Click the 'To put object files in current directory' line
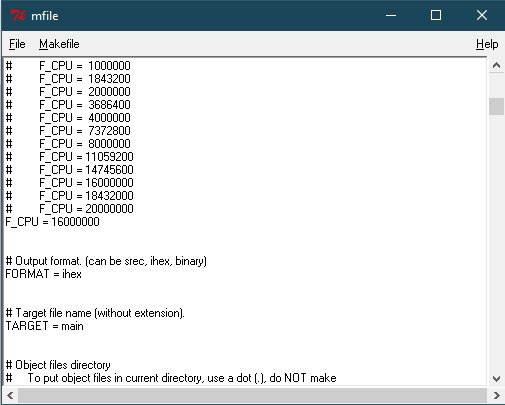This screenshot has width=505, height=405. [171, 378]
